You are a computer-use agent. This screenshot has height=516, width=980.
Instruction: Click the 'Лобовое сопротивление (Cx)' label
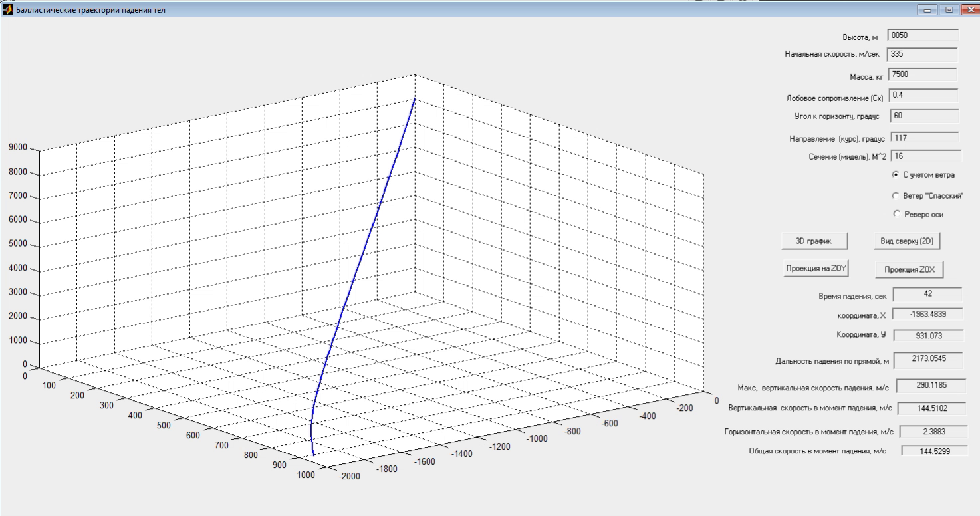[x=835, y=99]
